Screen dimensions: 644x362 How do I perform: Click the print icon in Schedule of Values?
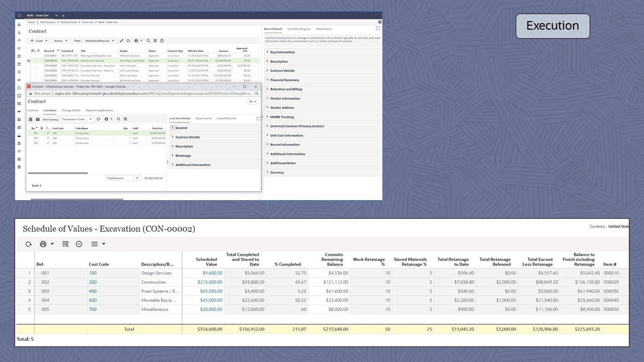pos(43,244)
